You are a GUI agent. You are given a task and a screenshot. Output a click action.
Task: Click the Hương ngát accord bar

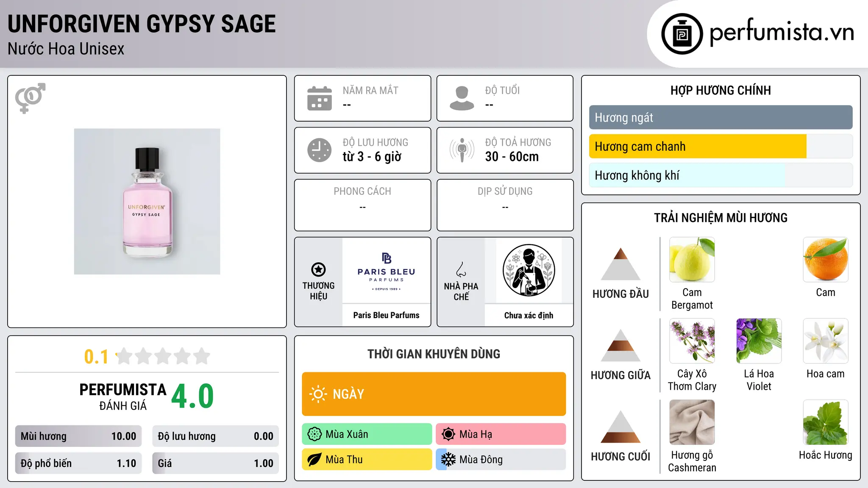[721, 117]
